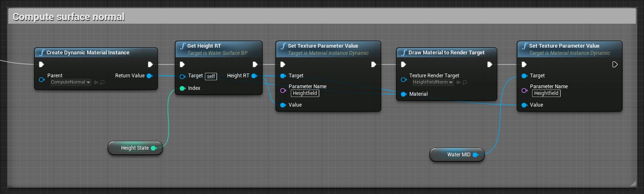Click the Index input pin on Get Height RT
Screen dimensions: 644x194
pyautogui.click(x=182, y=88)
